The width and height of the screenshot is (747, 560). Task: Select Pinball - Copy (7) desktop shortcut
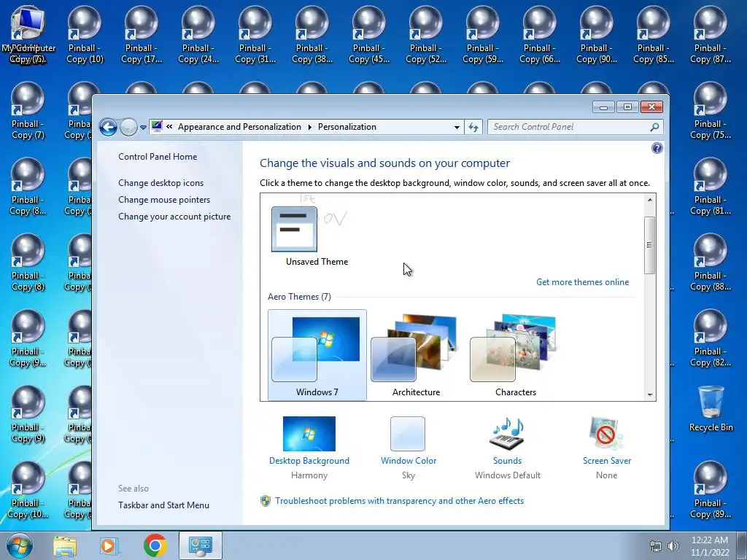[28, 111]
